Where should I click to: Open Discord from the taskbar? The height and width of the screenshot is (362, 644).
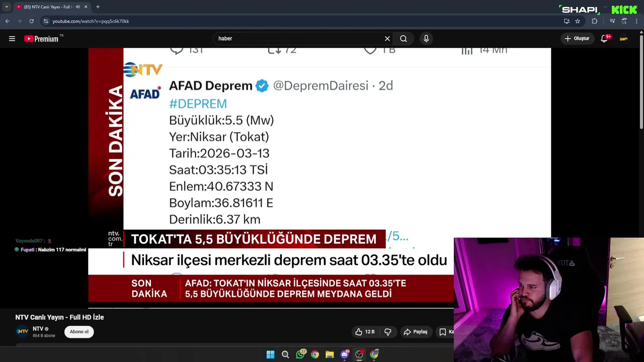coord(345,354)
